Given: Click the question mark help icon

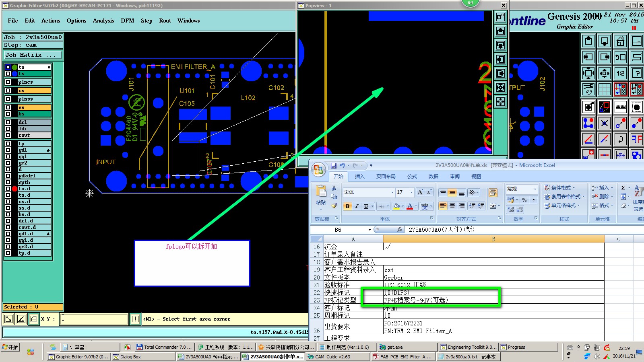Looking at the screenshot, I should pyautogui.click(x=637, y=73).
